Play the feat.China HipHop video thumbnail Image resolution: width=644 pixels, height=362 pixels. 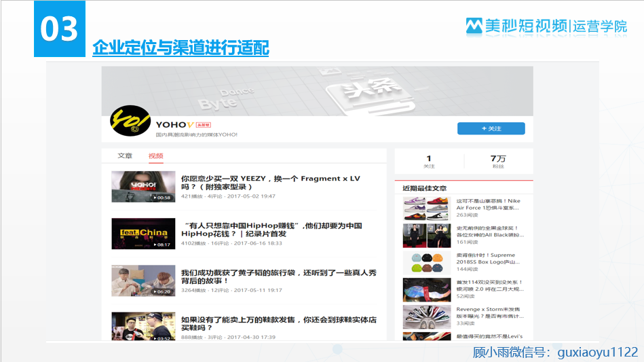[x=143, y=234]
